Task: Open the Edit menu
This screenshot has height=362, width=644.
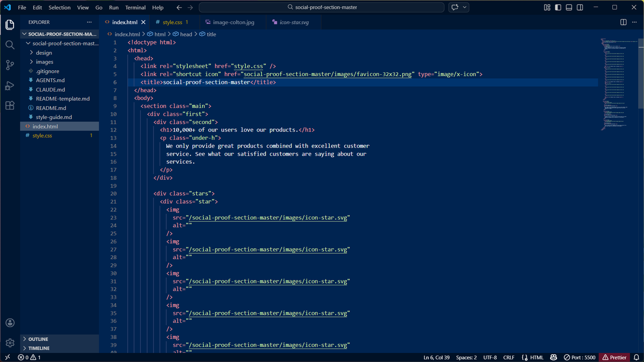Action: click(37, 8)
